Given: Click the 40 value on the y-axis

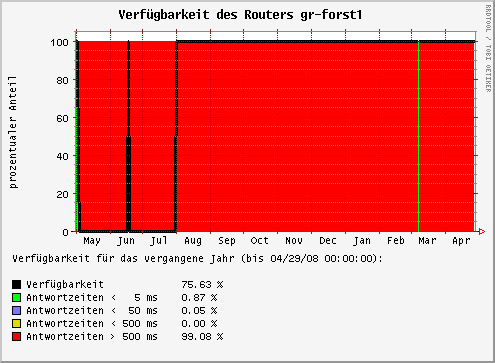Looking at the screenshot, I should click(x=62, y=156).
